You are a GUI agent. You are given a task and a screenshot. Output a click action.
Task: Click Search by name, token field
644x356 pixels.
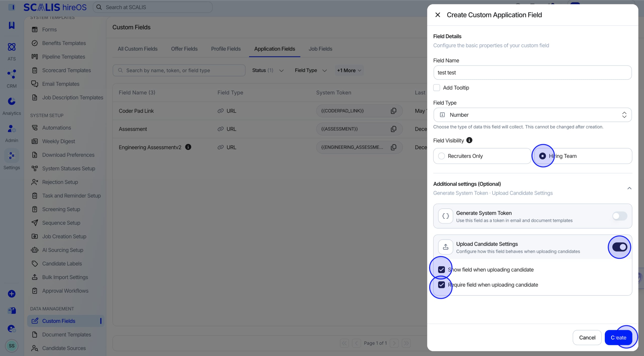click(x=179, y=70)
